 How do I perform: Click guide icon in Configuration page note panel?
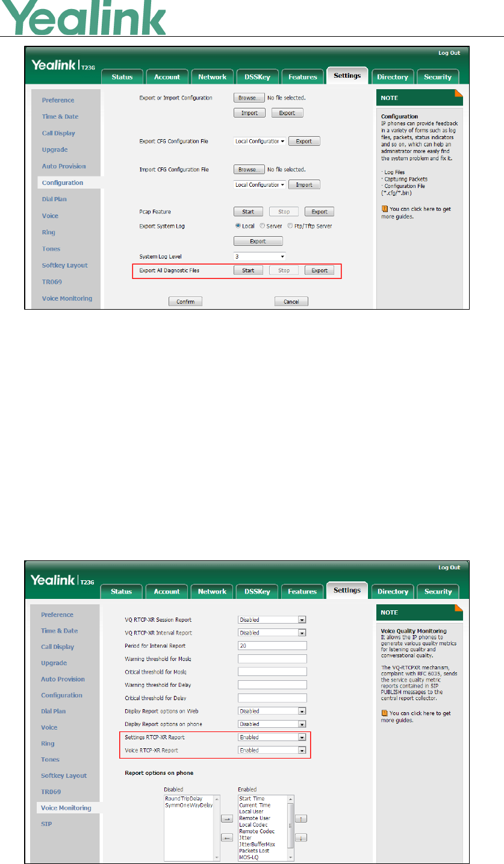click(384, 210)
